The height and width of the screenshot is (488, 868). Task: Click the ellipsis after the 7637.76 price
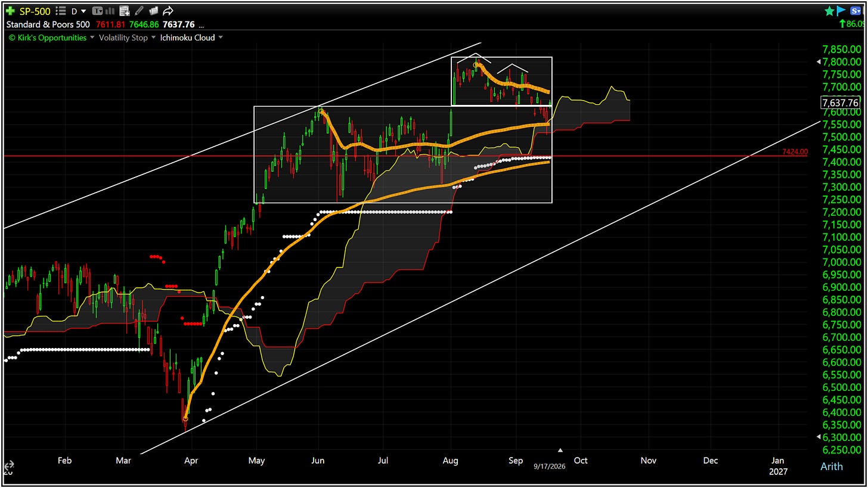[201, 26]
